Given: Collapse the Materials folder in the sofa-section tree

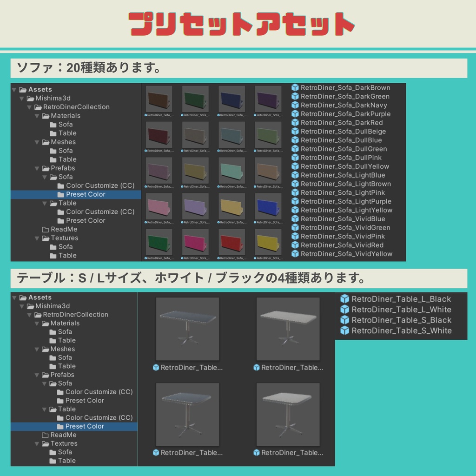Looking at the screenshot, I should pos(37,116).
